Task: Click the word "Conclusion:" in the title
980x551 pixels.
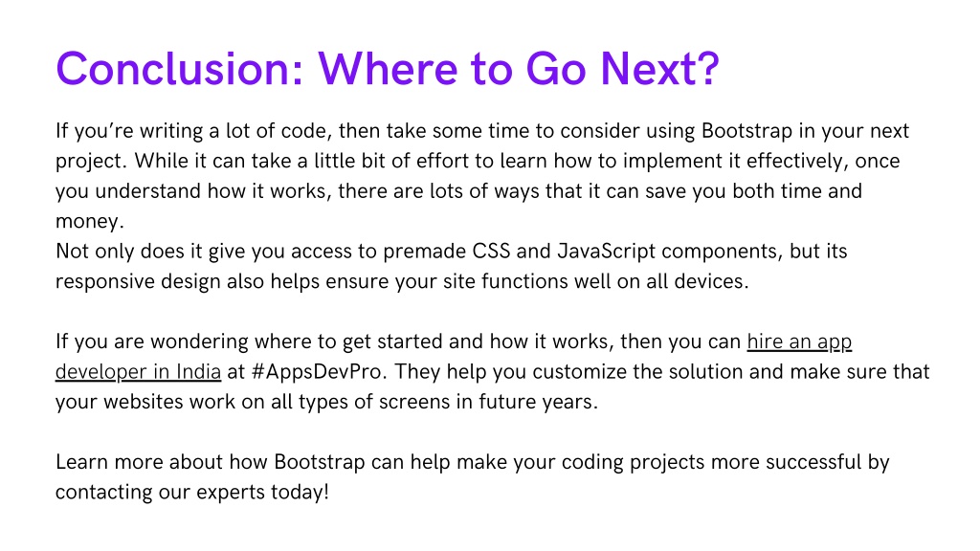Action: [180, 69]
